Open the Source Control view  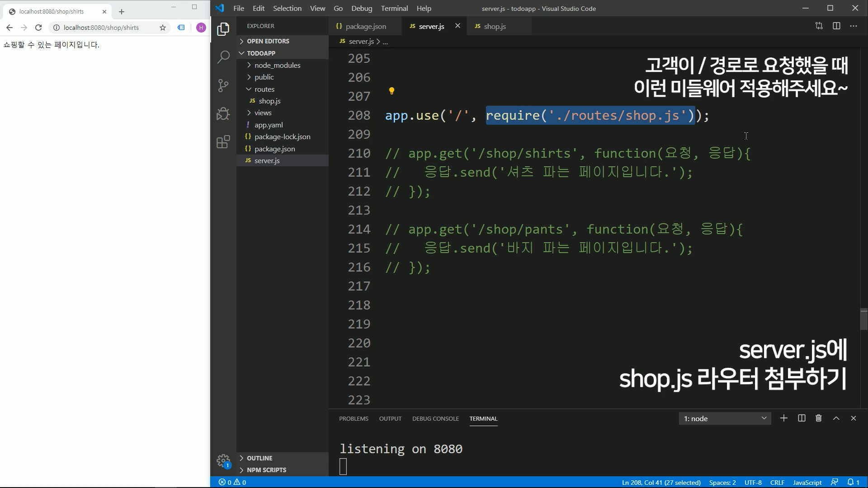[223, 85]
